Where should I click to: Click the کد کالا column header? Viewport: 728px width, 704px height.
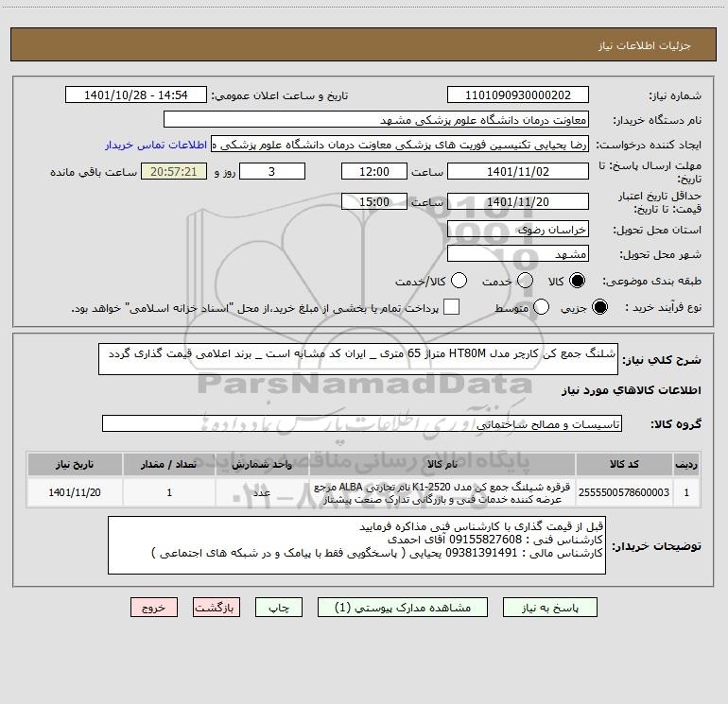pos(624,464)
